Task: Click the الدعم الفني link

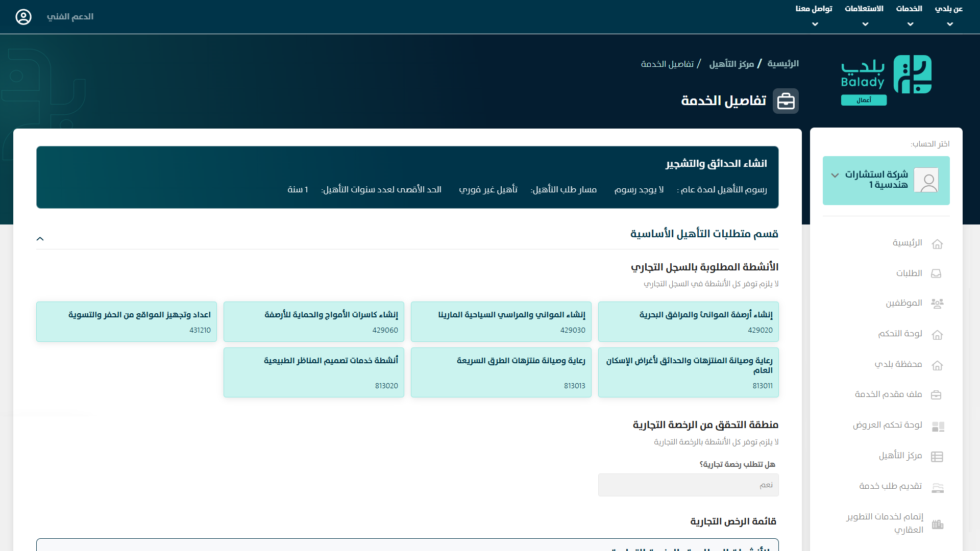Action: point(70,17)
